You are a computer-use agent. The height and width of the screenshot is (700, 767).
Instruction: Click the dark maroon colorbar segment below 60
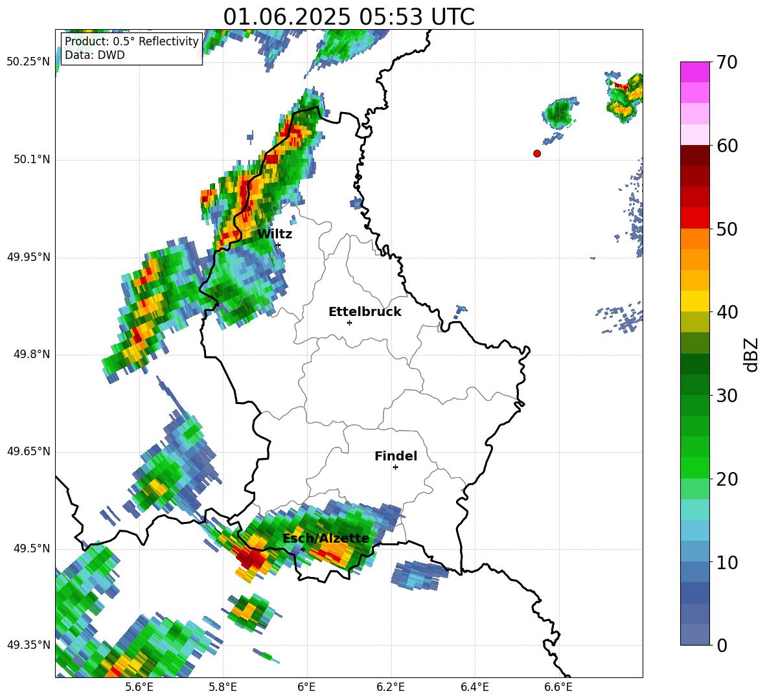(694, 155)
